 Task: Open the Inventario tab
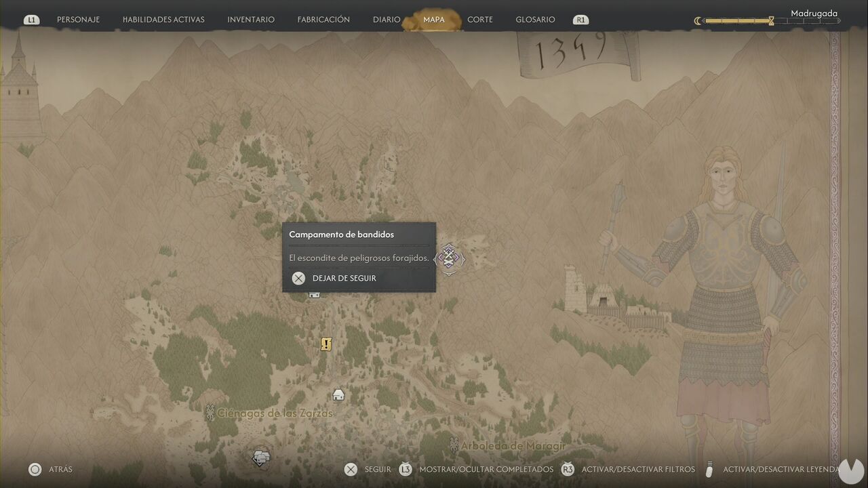pyautogui.click(x=251, y=20)
